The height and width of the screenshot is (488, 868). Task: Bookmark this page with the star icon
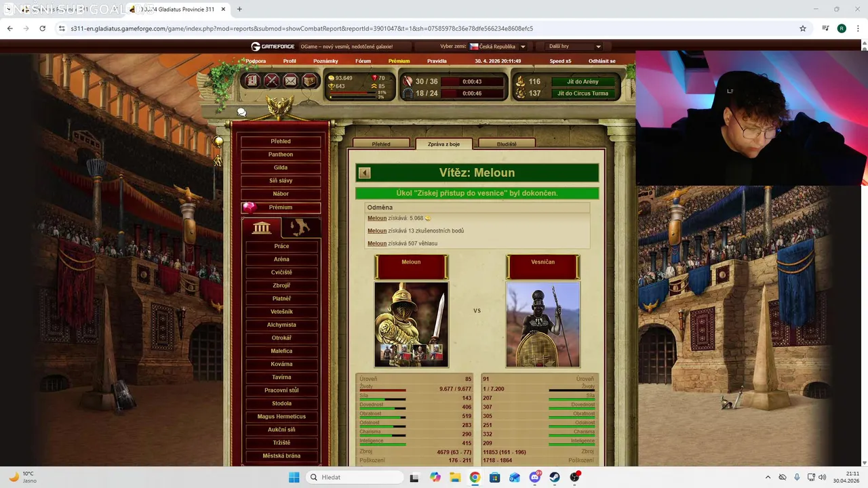click(803, 28)
